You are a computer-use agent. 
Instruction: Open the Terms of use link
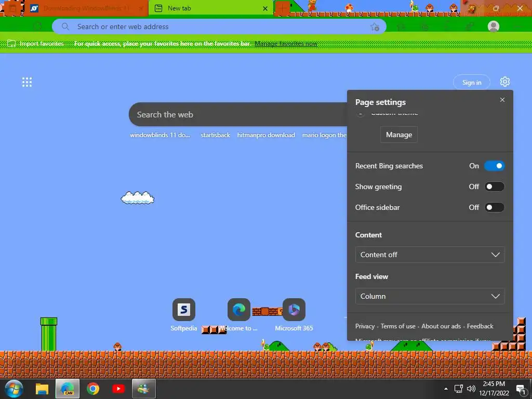click(398, 326)
